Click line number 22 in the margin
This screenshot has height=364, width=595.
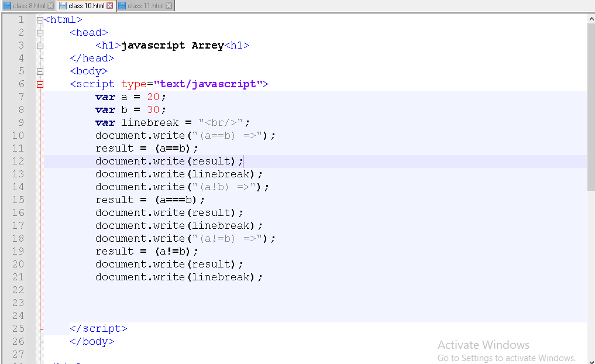pyautogui.click(x=18, y=290)
